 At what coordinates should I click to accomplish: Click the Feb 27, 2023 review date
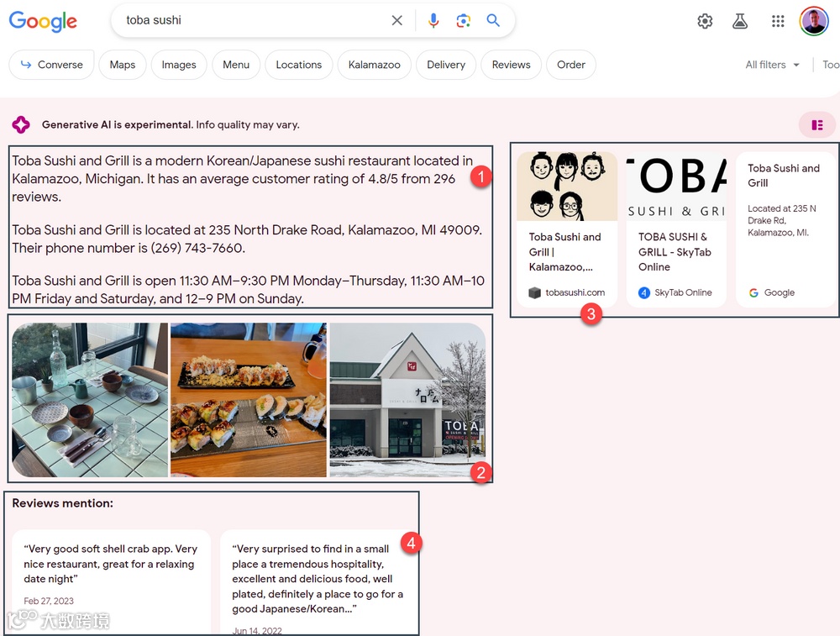[49, 602]
